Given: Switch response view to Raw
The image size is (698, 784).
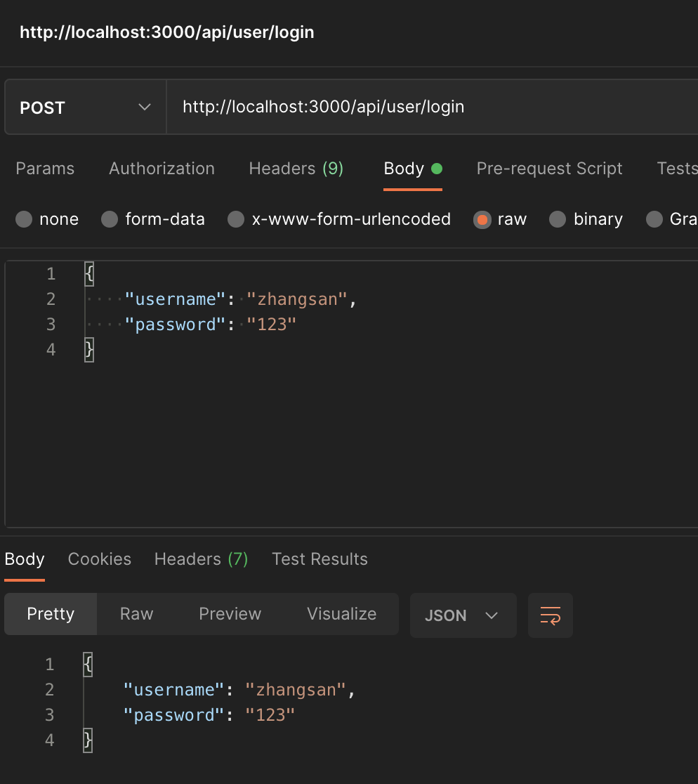Looking at the screenshot, I should pos(136,614).
